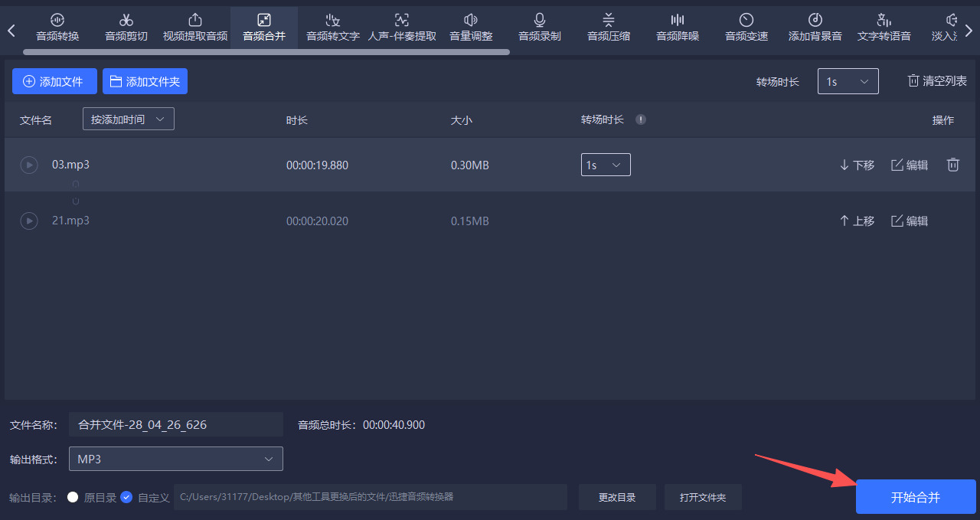980x520 pixels.
Task: Open the 音频变速 tool
Action: click(x=746, y=28)
